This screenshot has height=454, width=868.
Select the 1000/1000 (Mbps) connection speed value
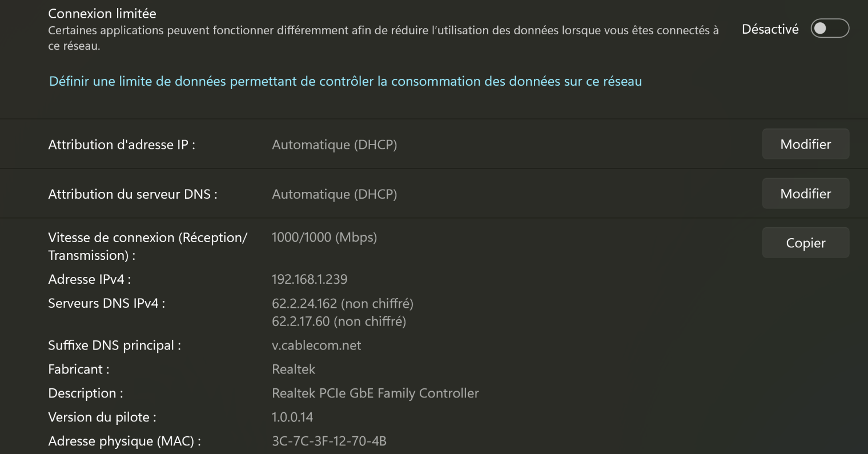tap(324, 238)
